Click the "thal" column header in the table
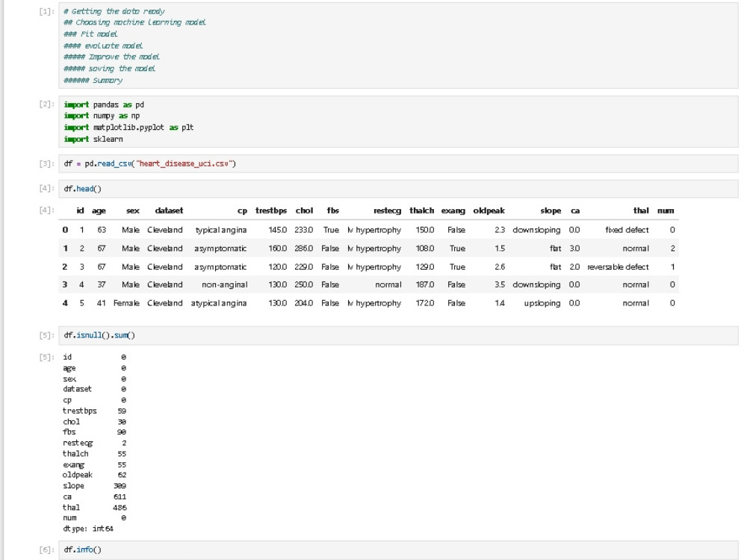747x560 pixels. pos(641,211)
